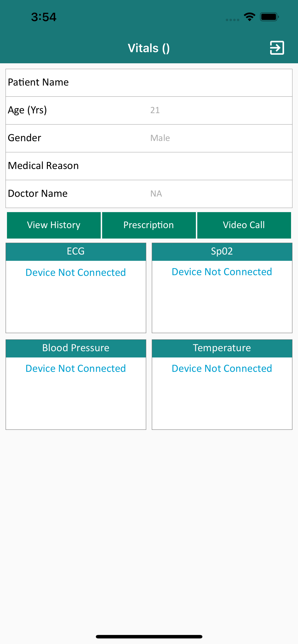Click the Medical Reason row

[149, 166]
